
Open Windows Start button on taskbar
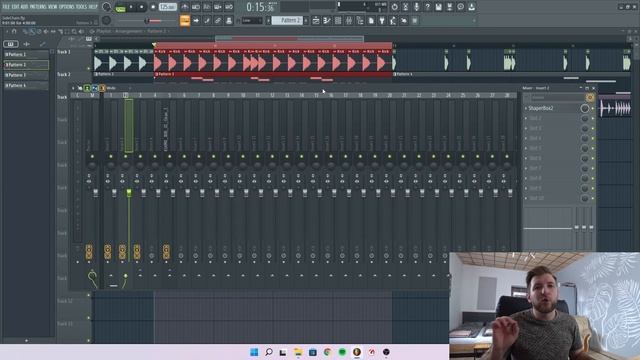pos(254,352)
